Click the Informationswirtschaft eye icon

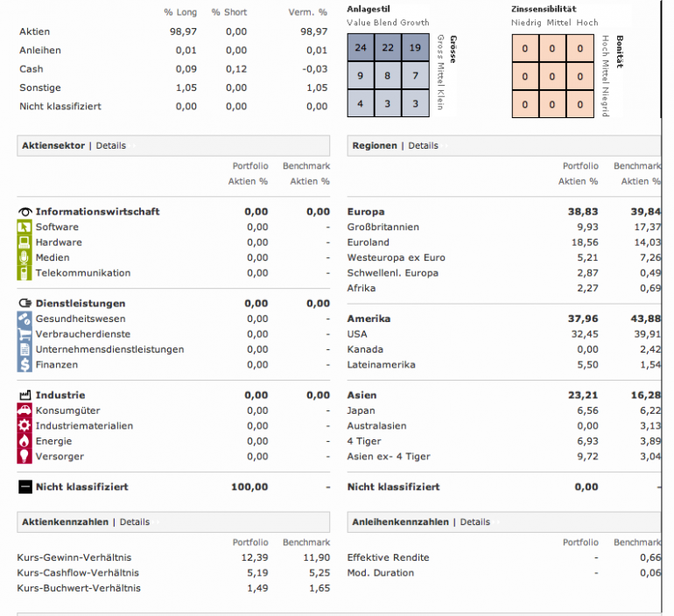[25, 212]
